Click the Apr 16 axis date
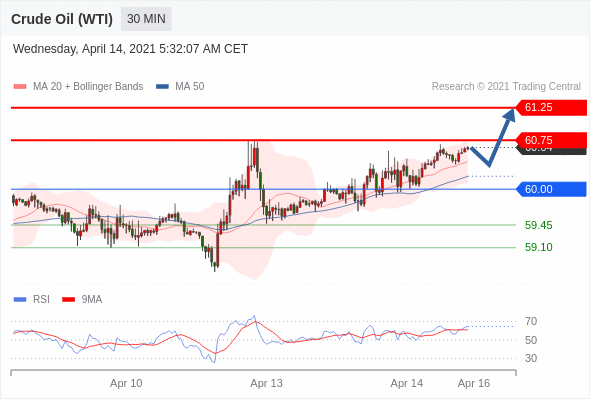The height and width of the screenshot is (400, 590). coord(474,383)
